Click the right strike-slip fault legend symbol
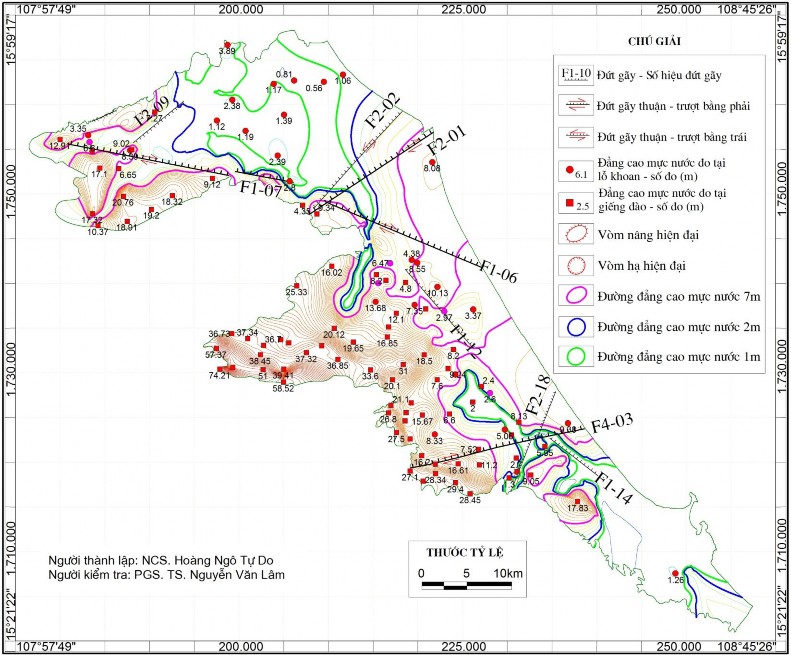 575,106
